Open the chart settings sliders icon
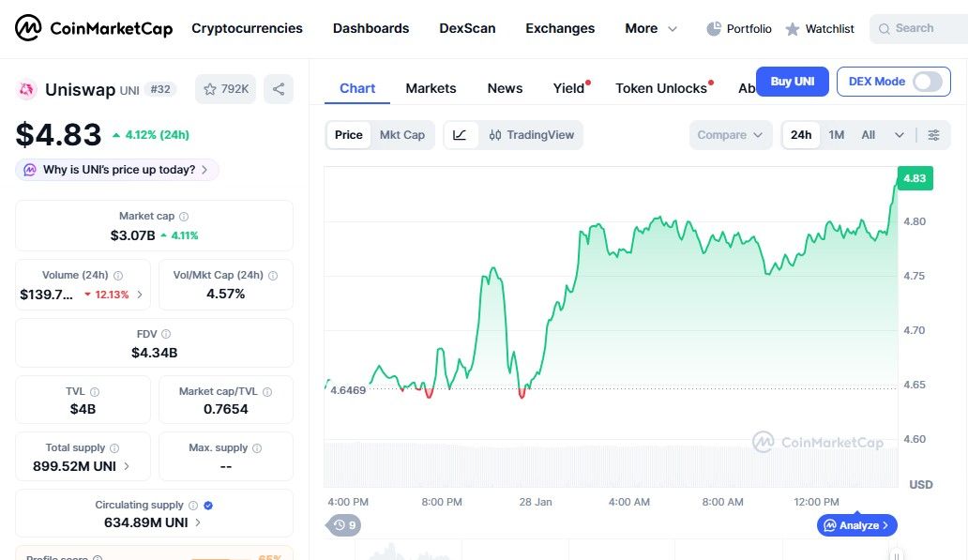Image resolution: width=968 pixels, height=560 pixels. [x=933, y=134]
